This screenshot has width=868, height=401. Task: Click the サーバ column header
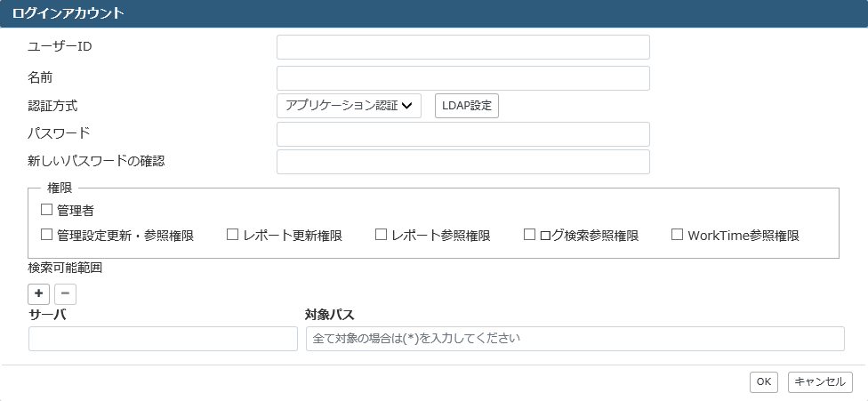[x=48, y=316]
